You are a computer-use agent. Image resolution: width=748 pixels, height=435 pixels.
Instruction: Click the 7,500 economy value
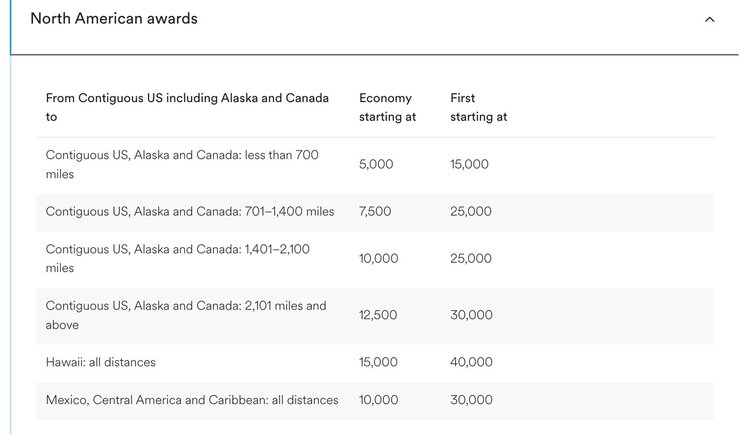(x=375, y=212)
